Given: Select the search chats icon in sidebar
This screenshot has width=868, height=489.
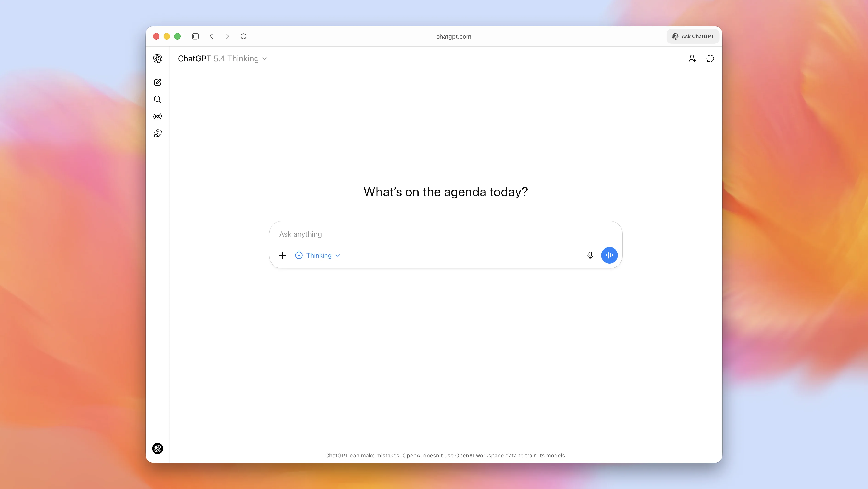Looking at the screenshot, I should coord(157,99).
